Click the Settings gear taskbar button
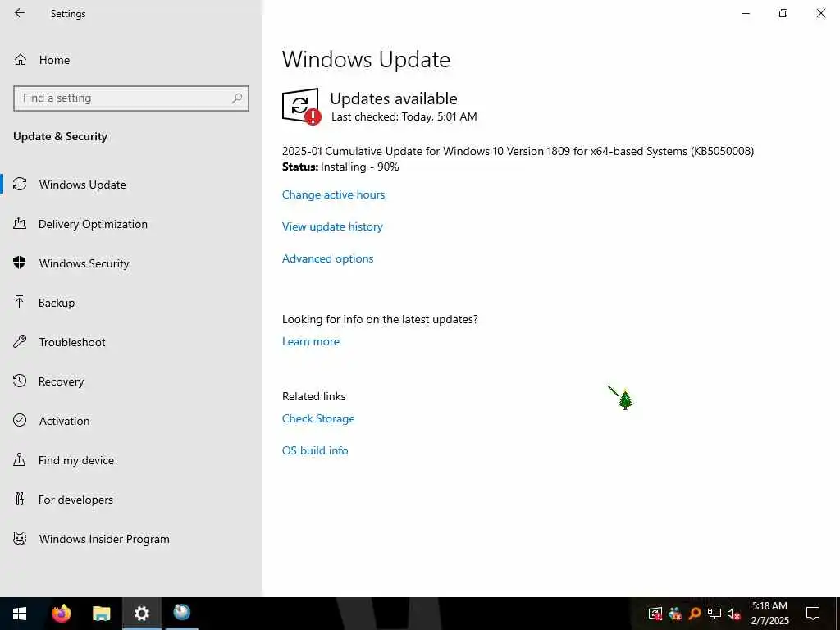The image size is (840, 630). coord(141,614)
